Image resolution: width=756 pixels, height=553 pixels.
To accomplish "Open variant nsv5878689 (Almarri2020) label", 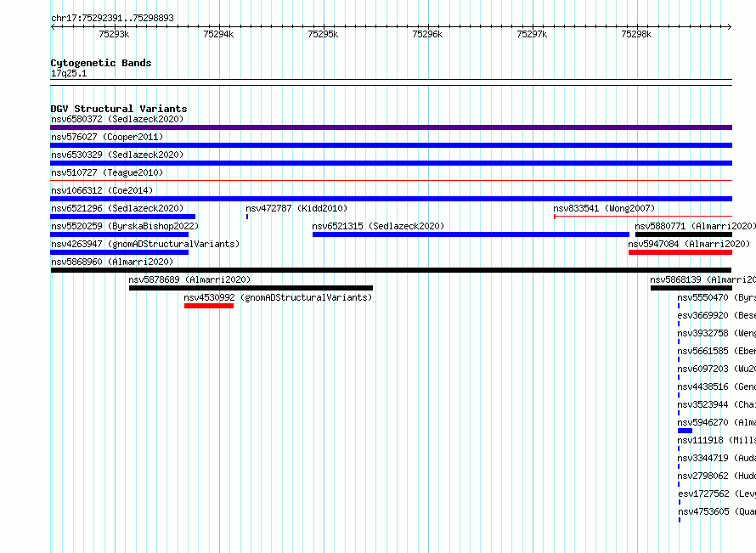I will (x=189, y=279).
